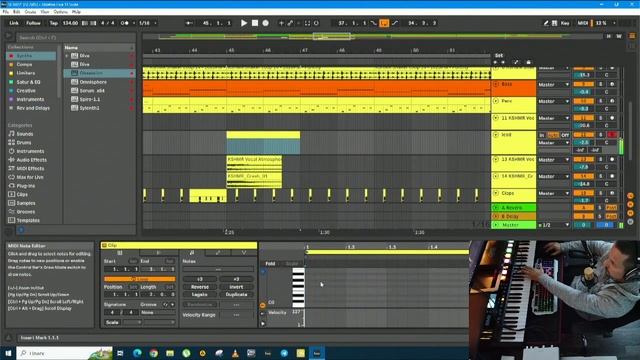Image resolution: width=640 pixels, height=360 pixels.
Task: Enable the MIDI map mode switch
Action: coord(582,23)
